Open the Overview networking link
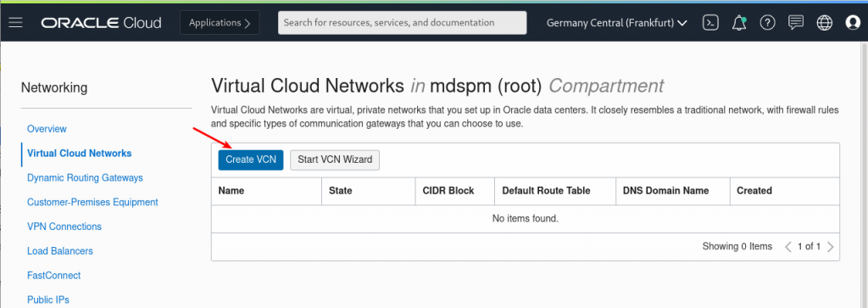 47,128
